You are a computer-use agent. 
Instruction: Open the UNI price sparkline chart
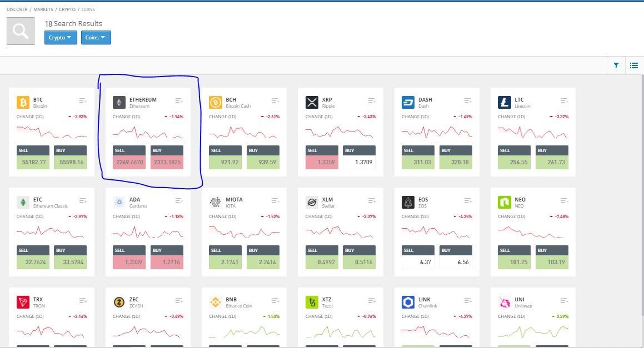[x=533, y=332]
